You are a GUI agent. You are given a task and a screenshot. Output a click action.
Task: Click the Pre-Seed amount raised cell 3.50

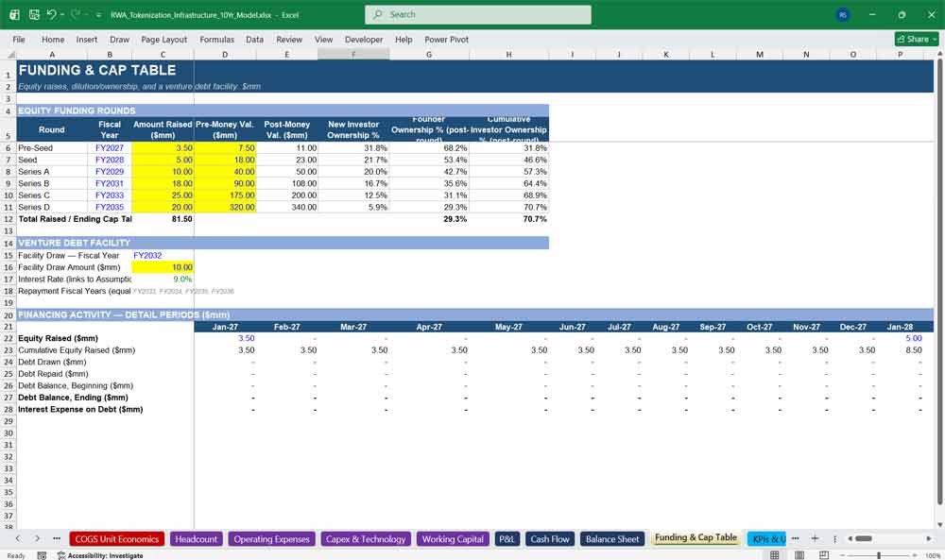point(163,148)
